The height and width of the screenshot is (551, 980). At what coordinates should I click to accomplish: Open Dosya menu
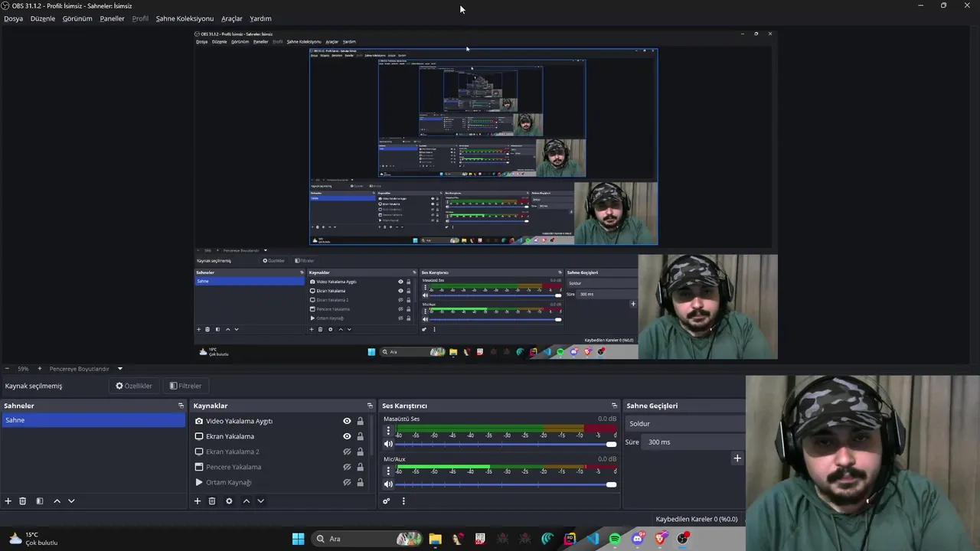(x=13, y=18)
